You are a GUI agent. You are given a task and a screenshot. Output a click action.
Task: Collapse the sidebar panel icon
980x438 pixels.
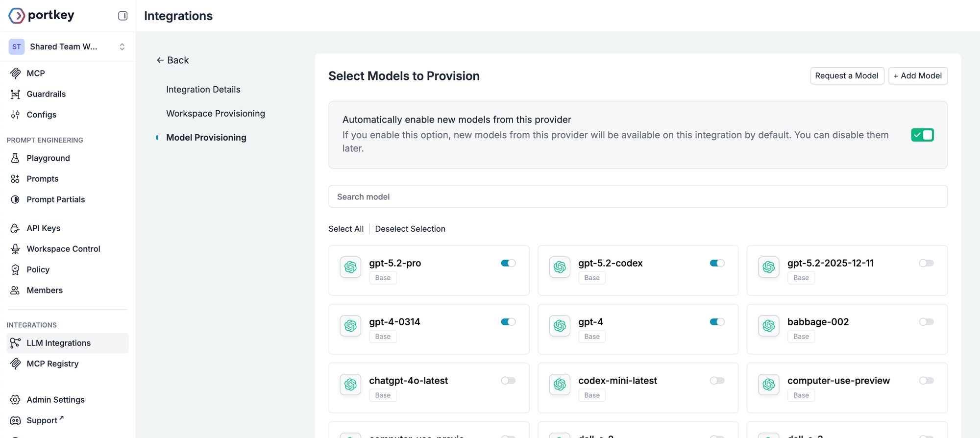(122, 16)
